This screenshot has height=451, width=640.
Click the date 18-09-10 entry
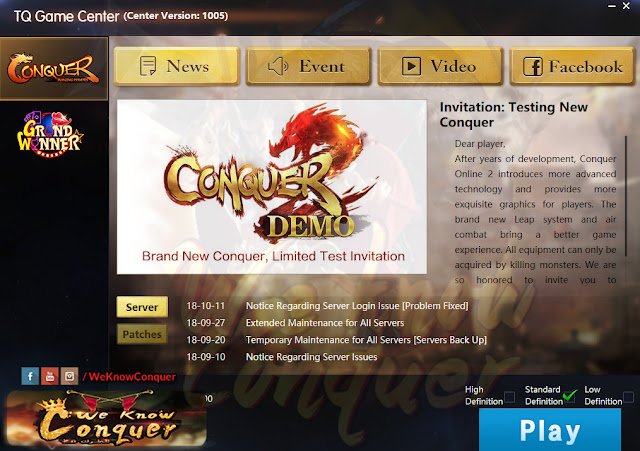click(x=206, y=357)
